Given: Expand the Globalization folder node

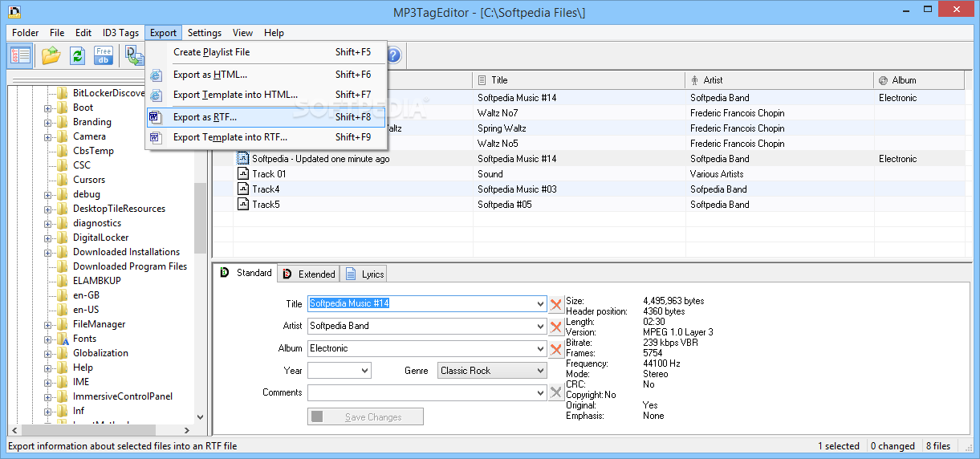Looking at the screenshot, I should pyautogui.click(x=48, y=353).
